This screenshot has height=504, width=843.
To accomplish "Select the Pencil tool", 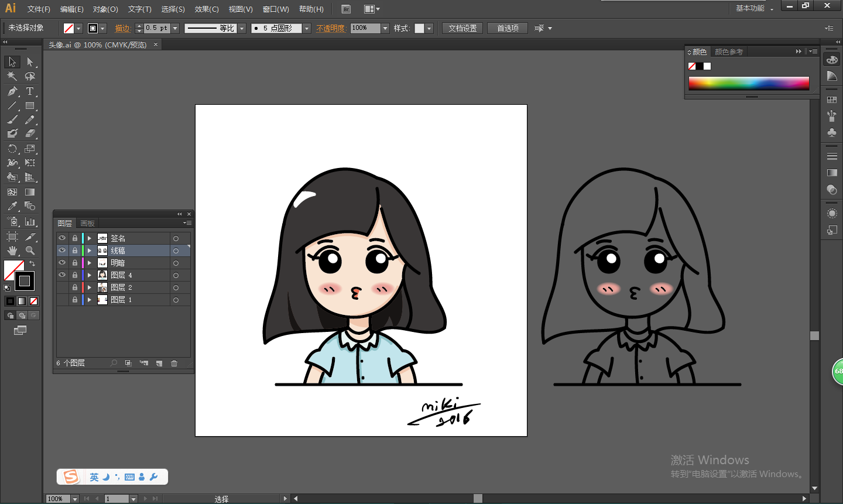I will [30, 120].
